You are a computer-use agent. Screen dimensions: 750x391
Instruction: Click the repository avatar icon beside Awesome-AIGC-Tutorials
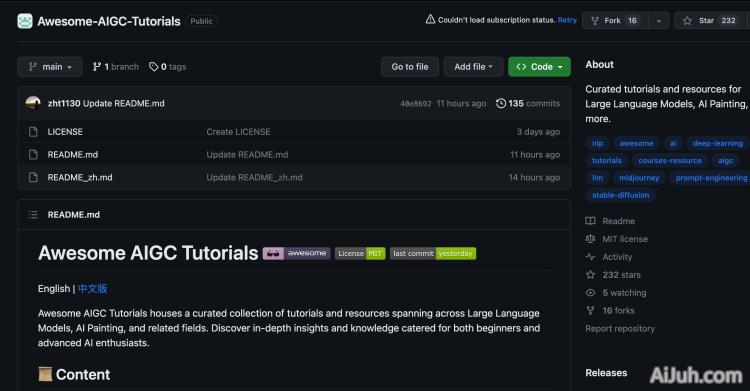click(25, 21)
